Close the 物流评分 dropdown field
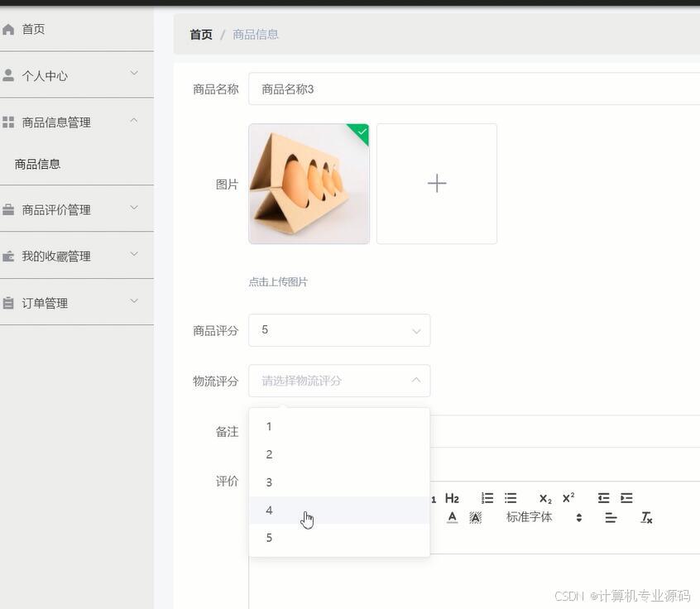Viewport: 700px width, 609px height. coord(339,381)
